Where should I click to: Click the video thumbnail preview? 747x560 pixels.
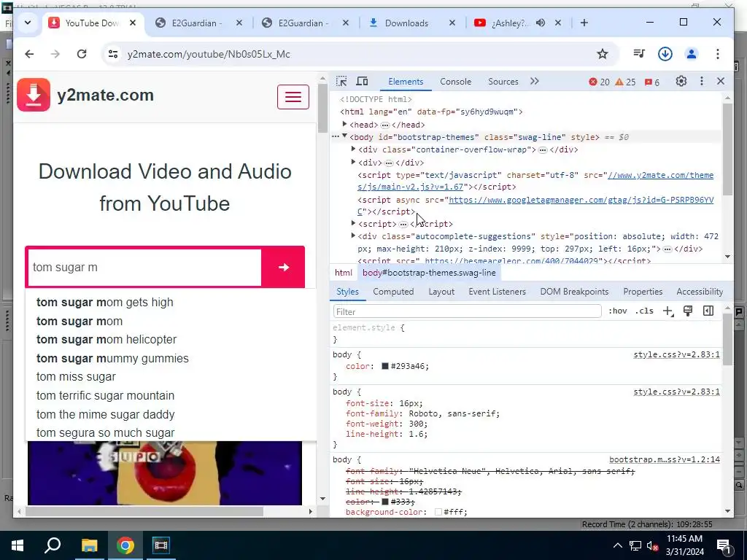[164, 472]
